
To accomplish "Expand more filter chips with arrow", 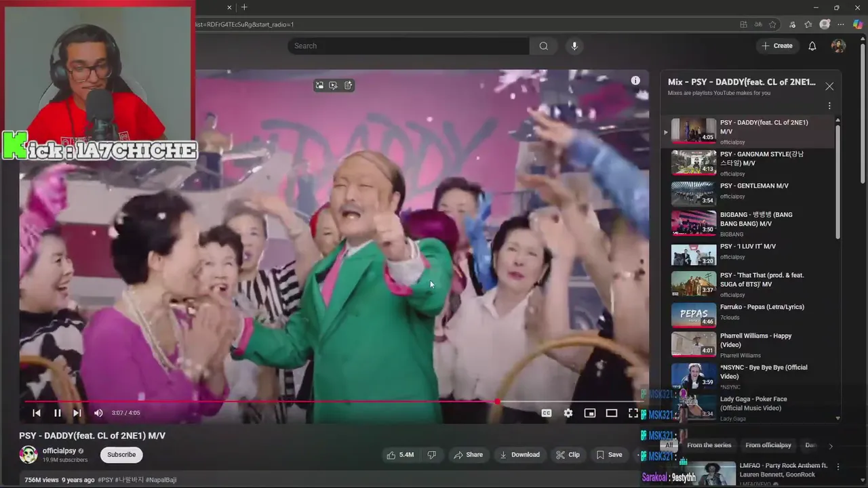I will click(x=831, y=446).
